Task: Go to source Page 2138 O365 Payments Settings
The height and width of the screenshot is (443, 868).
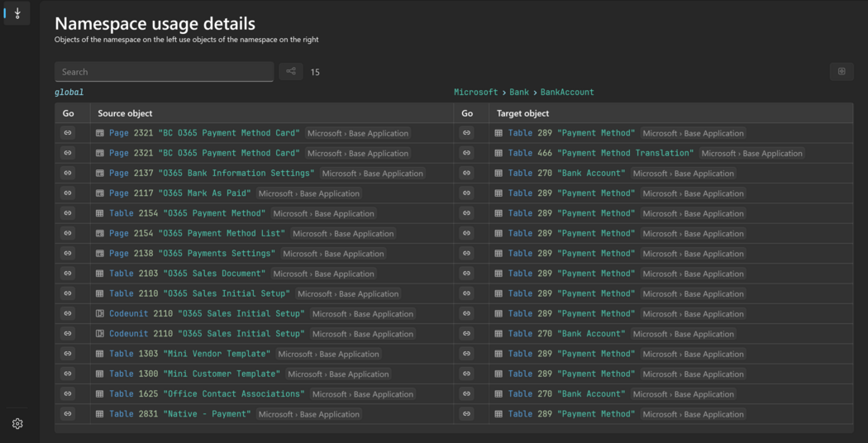Action: [68, 254]
